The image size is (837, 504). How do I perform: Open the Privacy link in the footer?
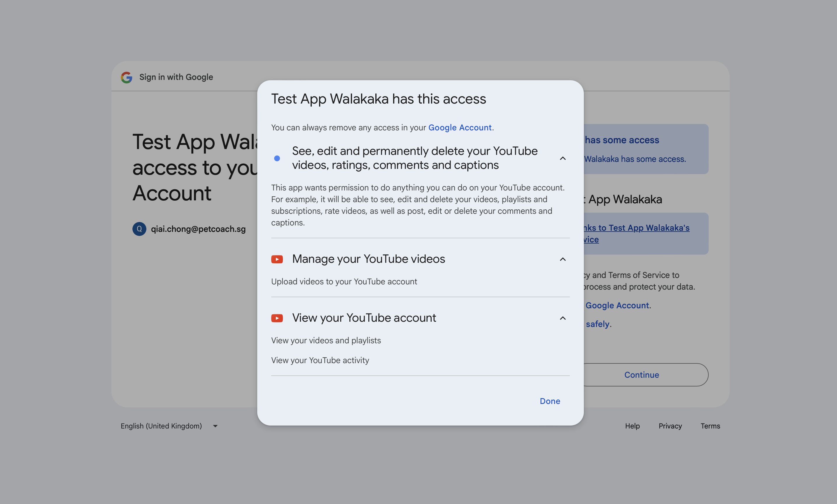tap(670, 426)
